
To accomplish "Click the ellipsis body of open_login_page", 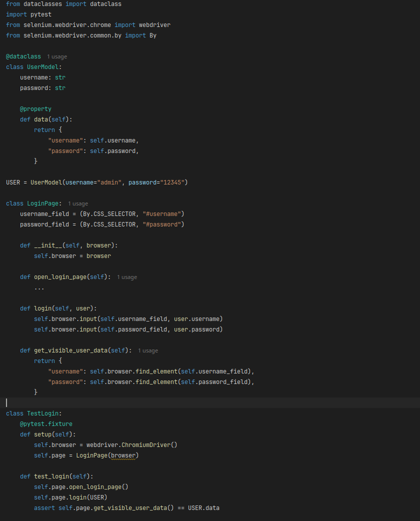I will (39, 287).
